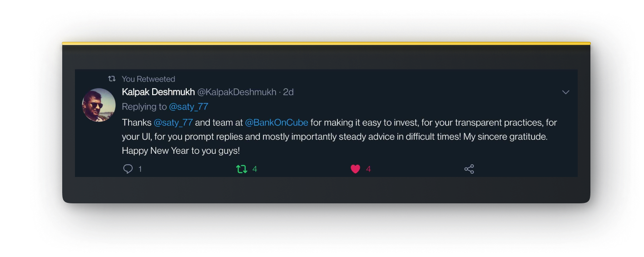Click the pink like count 4

368,169
